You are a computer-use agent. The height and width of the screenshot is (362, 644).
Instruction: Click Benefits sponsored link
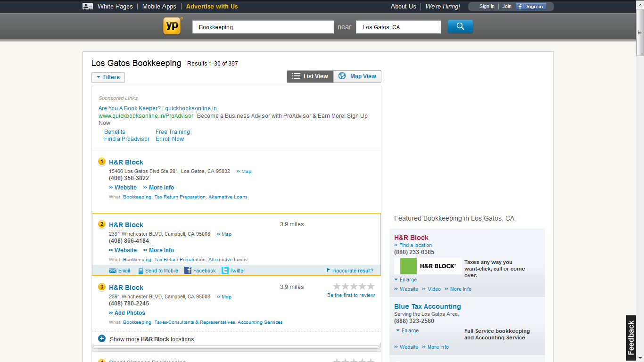pos(115,132)
